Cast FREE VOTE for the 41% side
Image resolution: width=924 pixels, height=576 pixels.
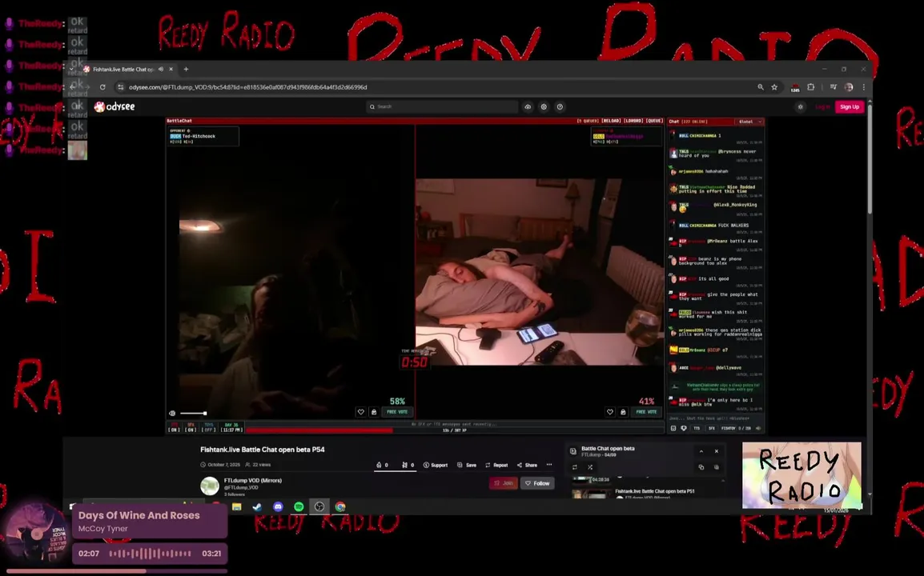pyautogui.click(x=646, y=412)
